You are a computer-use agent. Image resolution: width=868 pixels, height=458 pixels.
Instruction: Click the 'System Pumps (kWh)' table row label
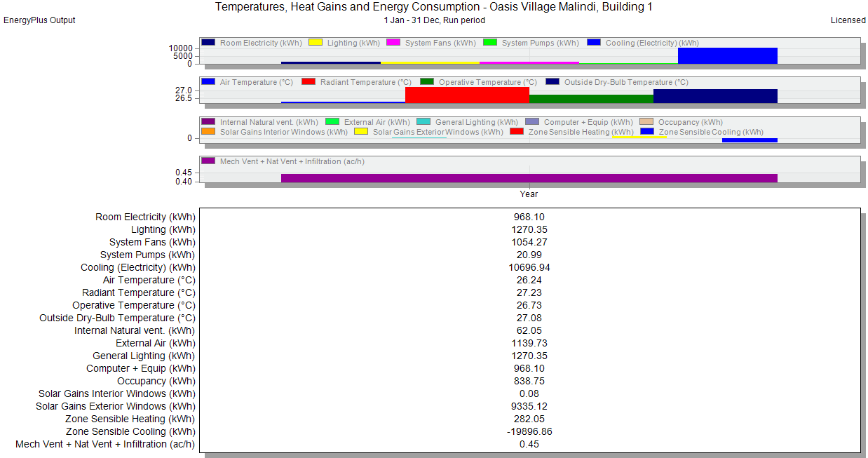[x=148, y=255]
